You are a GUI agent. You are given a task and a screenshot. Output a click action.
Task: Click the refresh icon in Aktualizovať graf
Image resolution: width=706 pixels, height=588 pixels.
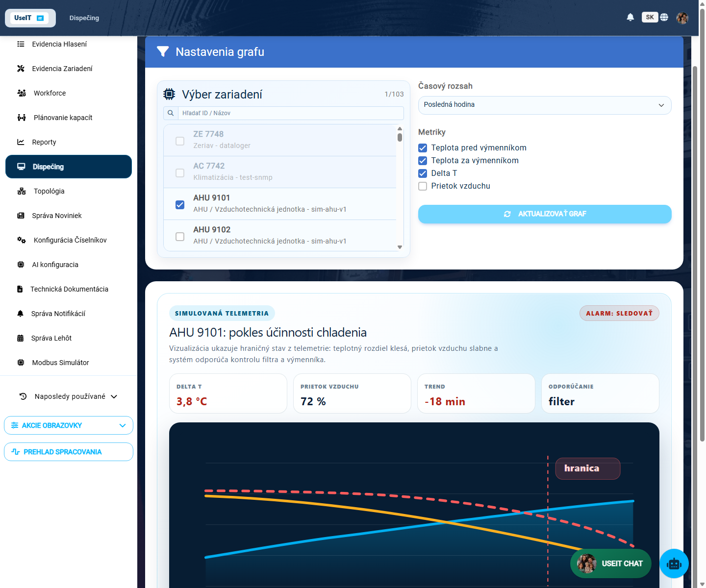[x=507, y=214]
